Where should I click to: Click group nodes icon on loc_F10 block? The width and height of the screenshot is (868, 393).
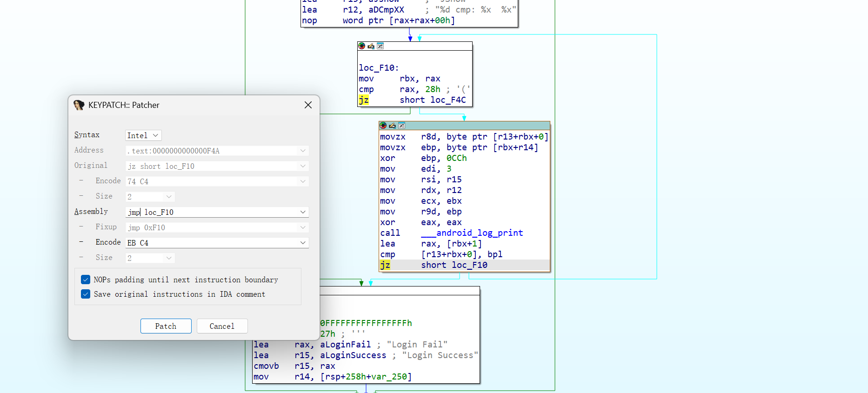[380, 46]
